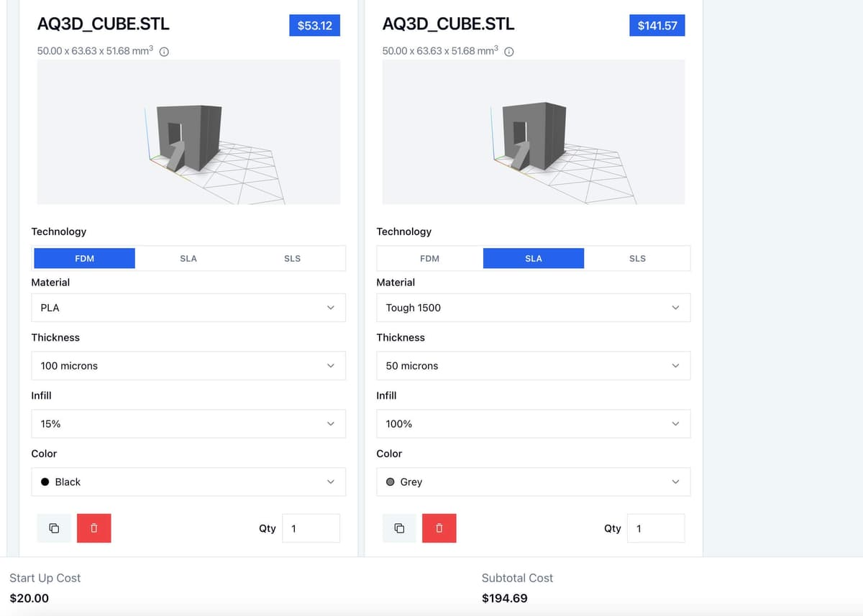View the $141.57 price badge details
The height and width of the screenshot is (616, 863).
click(x=657, y=24)
